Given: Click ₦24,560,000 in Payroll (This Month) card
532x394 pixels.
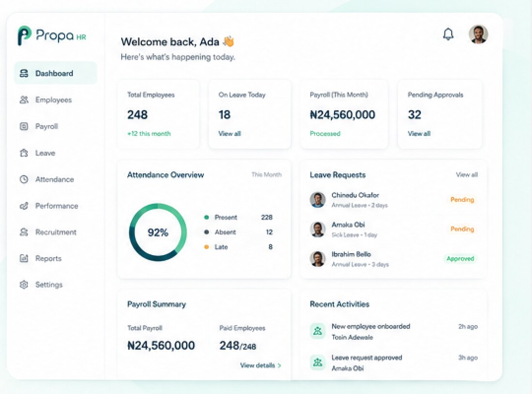Looking at the screenshot, I should tap(342, 115).
